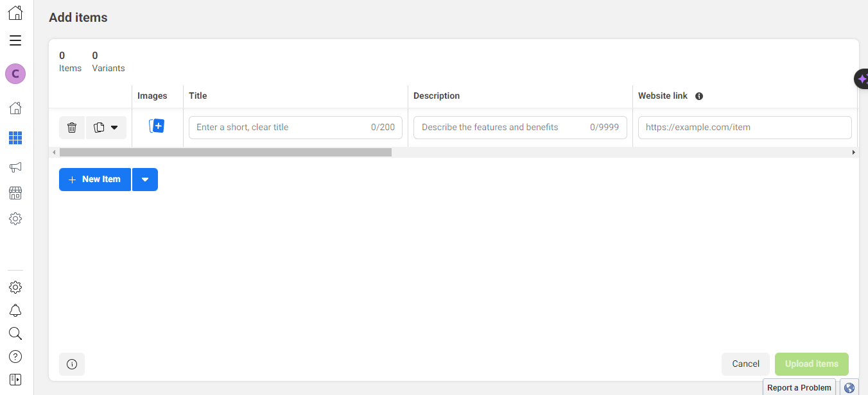Open the account avatar C menu

[x=15, y=74]
